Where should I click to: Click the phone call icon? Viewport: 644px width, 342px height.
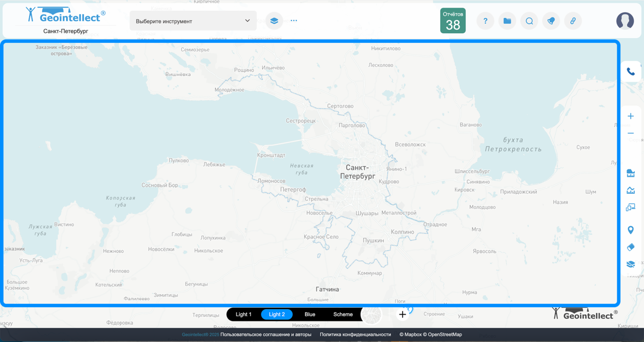[x=630, y=72]
